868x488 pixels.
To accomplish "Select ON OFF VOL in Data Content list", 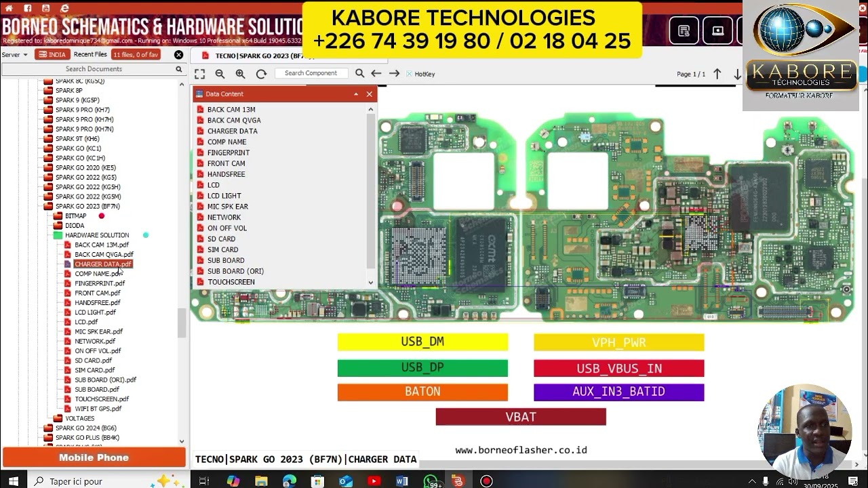I will click(x=227, y=228).
